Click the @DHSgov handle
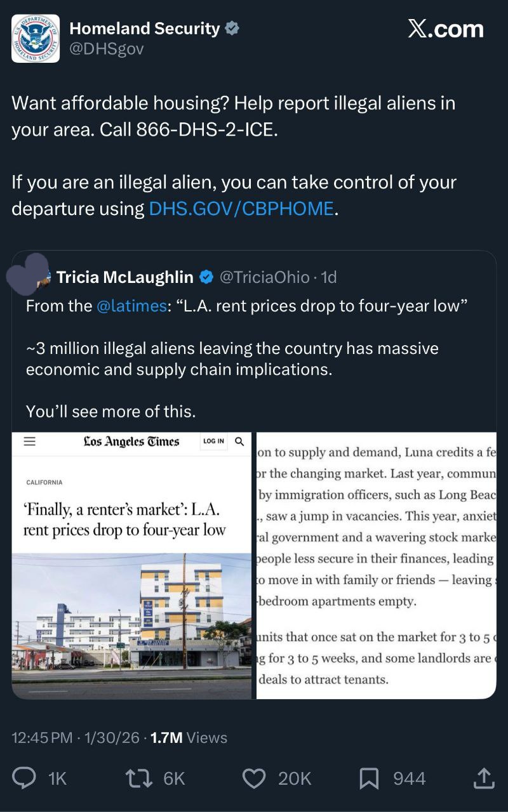Viewport: 508px width, 812px height. click(107, 49)
